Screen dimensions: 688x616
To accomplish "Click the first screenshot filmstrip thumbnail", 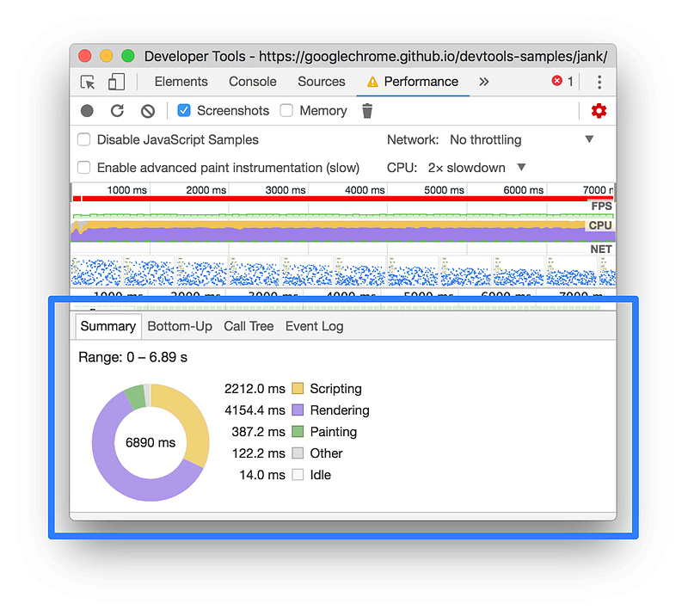I will point(96,271).
